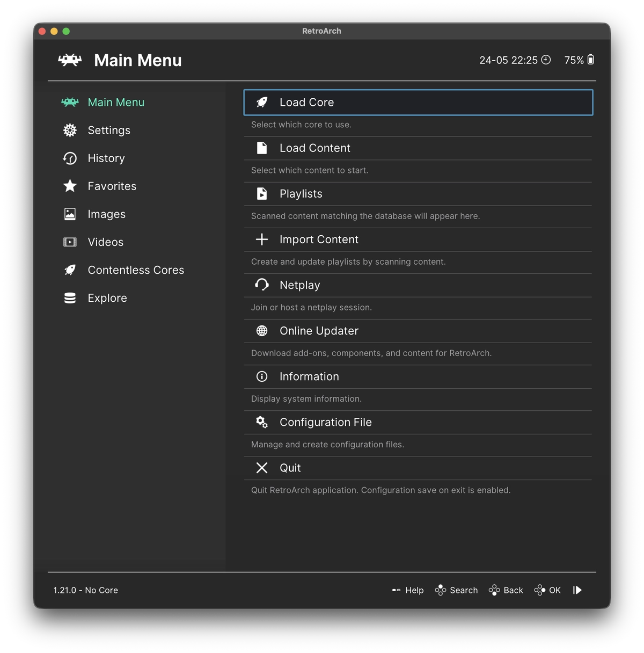This screenshot has height=653, width=644.
Task: Click the Load Core rocket icon
Action: point(262,102)
